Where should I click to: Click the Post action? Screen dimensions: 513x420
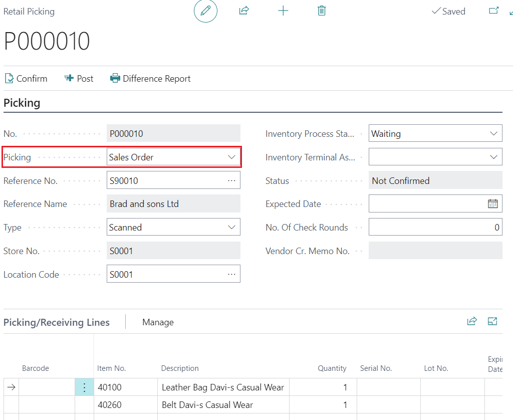[x=79, y=79]
